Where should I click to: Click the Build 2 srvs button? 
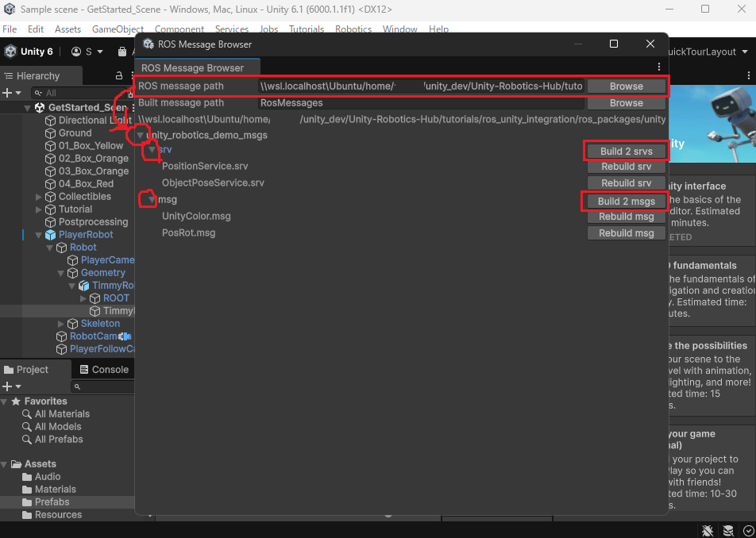(x=627, y=152)
